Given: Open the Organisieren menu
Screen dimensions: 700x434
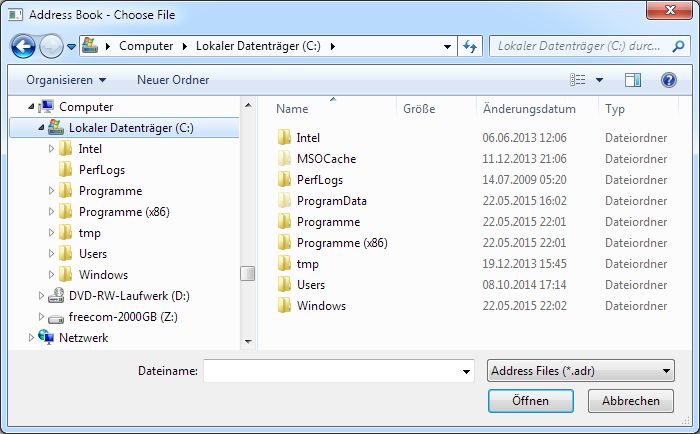Looking at the screenshot, I should pyautogui.click(x=66, y=80).
